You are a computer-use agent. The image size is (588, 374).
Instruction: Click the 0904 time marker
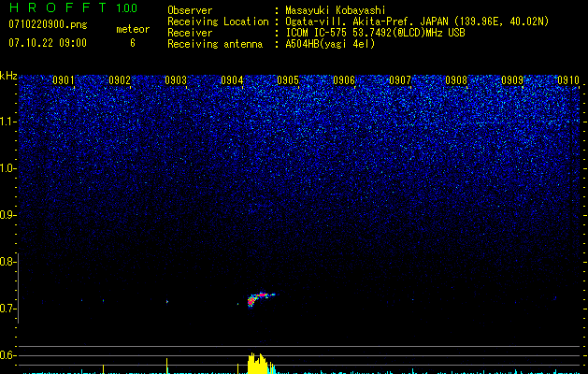click(x=232, y=80)
